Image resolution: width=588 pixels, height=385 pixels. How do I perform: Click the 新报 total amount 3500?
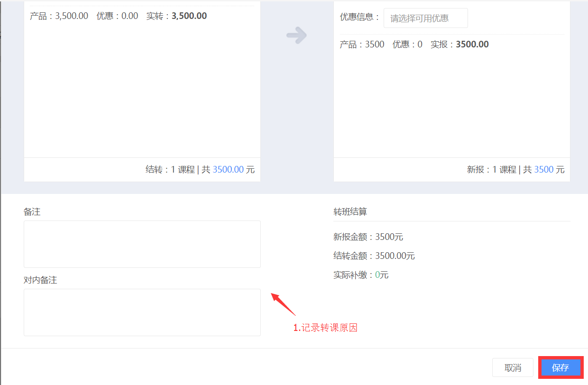[x=544, y=169]
